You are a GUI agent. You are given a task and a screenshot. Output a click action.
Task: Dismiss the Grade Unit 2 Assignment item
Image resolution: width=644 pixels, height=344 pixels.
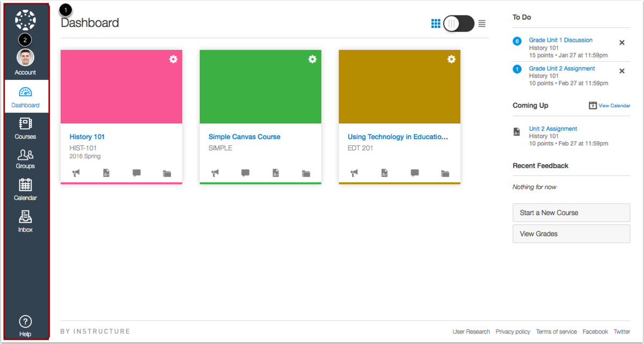click(622, 71)
